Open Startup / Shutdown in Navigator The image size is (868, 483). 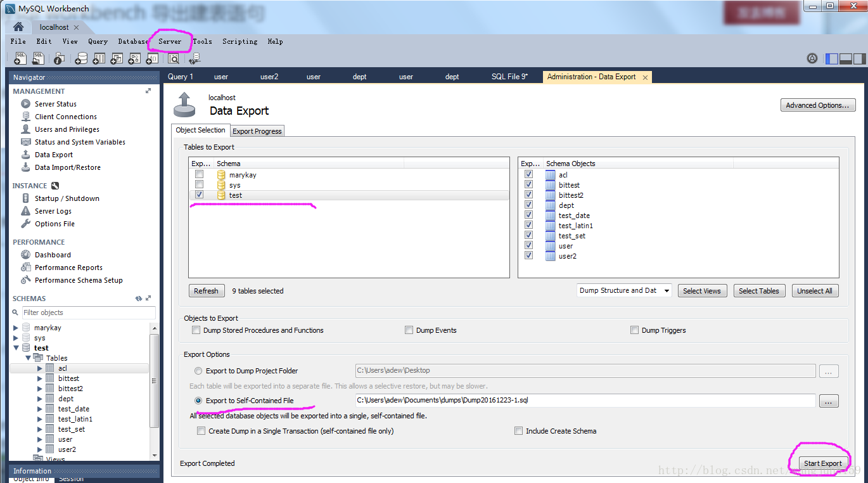(x=67, y=198)
